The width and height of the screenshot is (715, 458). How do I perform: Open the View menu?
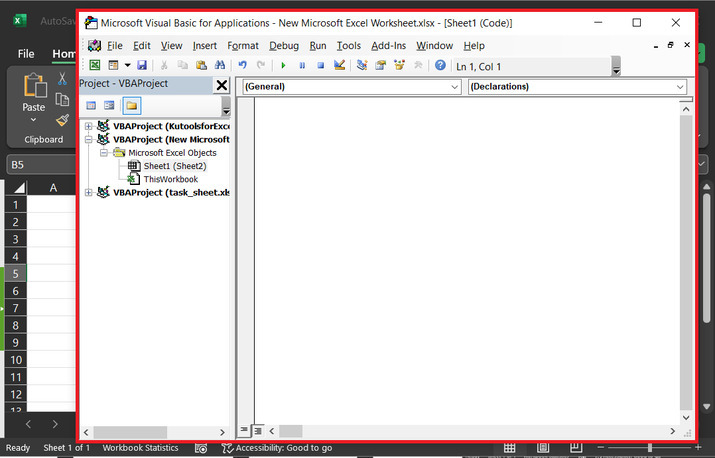(171, 46)
